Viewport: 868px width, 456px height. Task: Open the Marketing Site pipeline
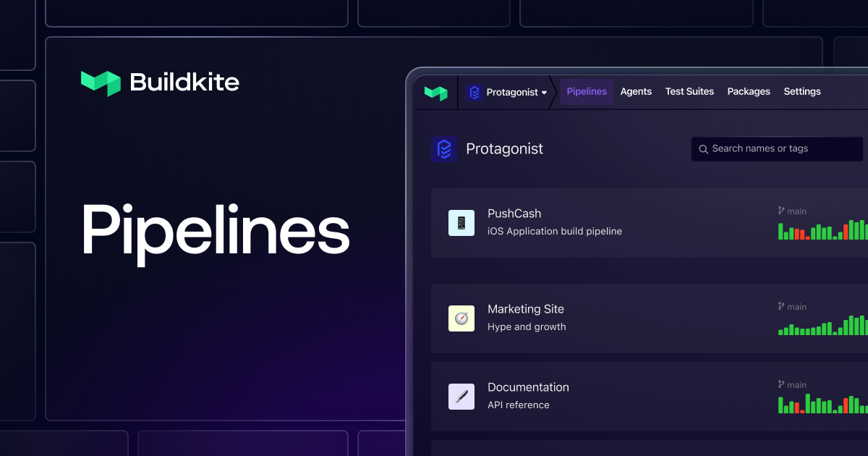point(526,309)
